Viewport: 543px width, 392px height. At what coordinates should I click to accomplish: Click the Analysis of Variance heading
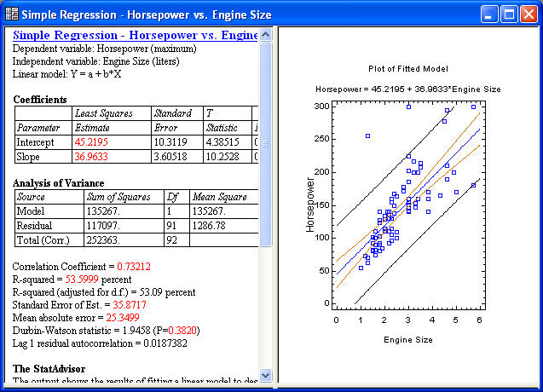(x=59, y=183)
